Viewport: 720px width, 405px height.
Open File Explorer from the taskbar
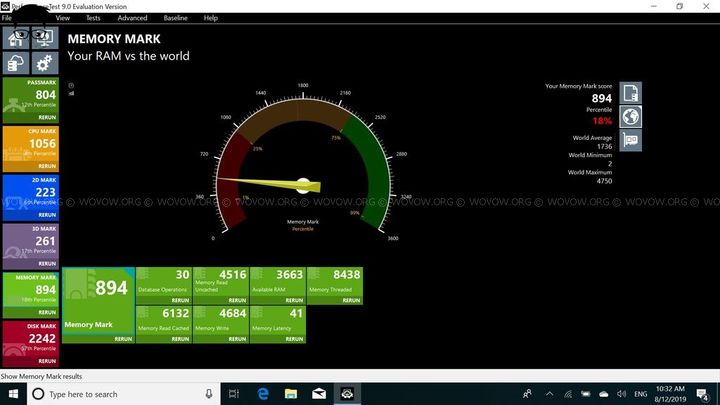pyautogui.click(x=292, y=394)
